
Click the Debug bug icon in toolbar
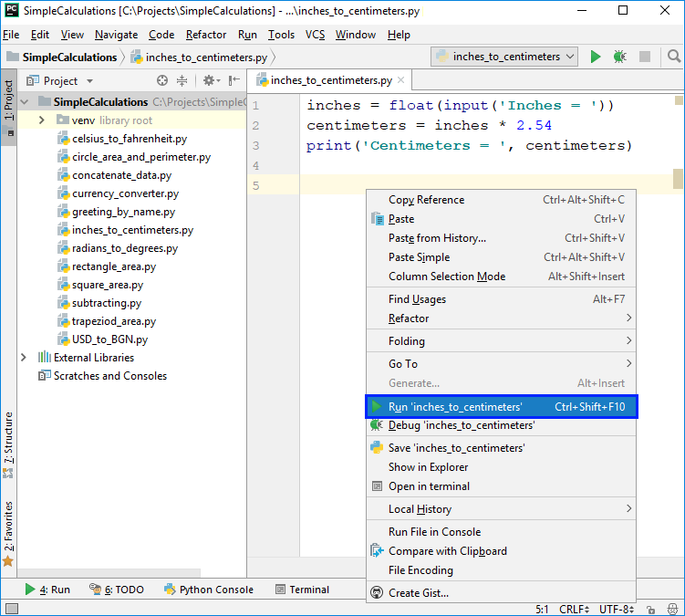[620, 57]
